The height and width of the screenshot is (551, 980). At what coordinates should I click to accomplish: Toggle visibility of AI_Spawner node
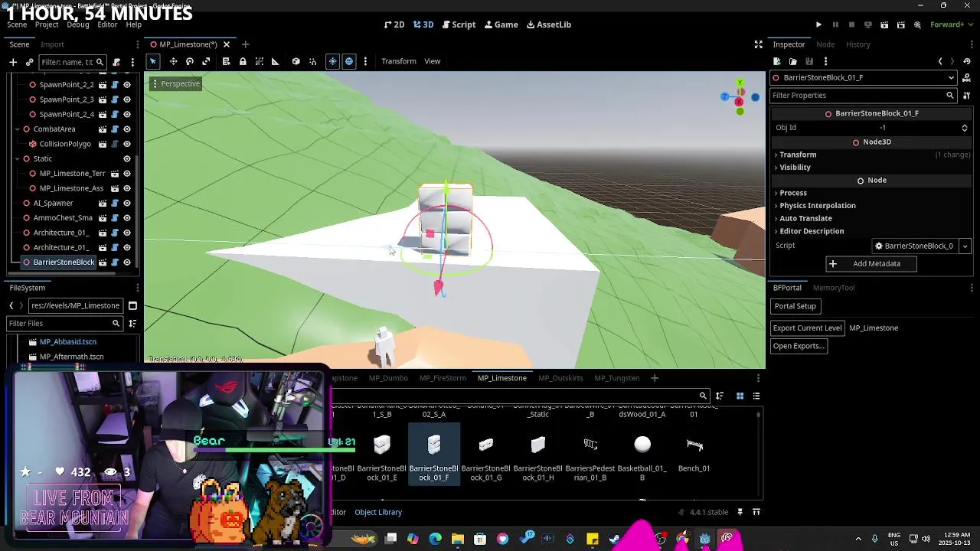127,203
